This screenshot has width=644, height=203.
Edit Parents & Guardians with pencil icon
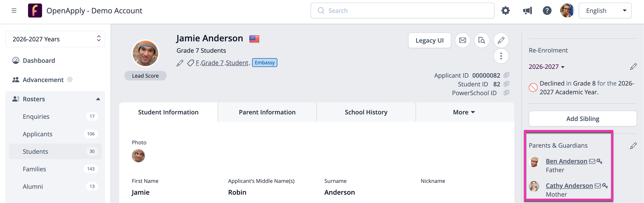(x=633, y=145)
